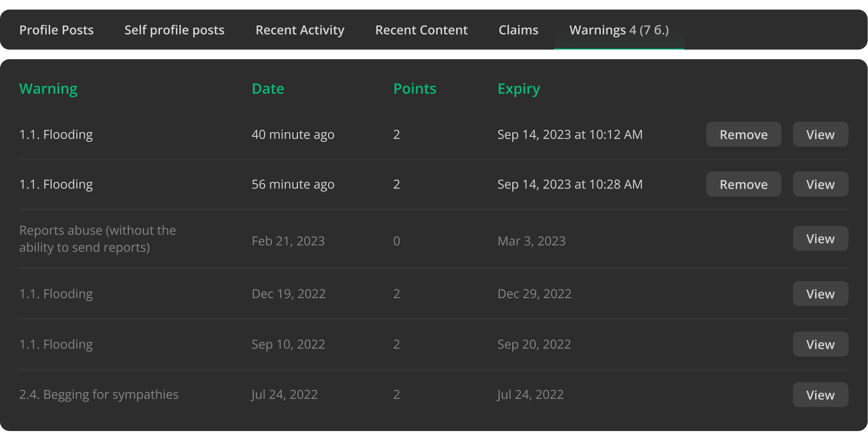Go to the Claims tab
868x446 pixels.
tap(518, 30)
